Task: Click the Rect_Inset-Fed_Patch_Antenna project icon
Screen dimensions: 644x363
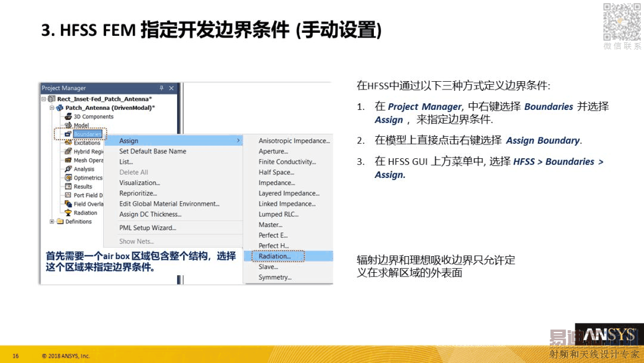Action: 51,99
